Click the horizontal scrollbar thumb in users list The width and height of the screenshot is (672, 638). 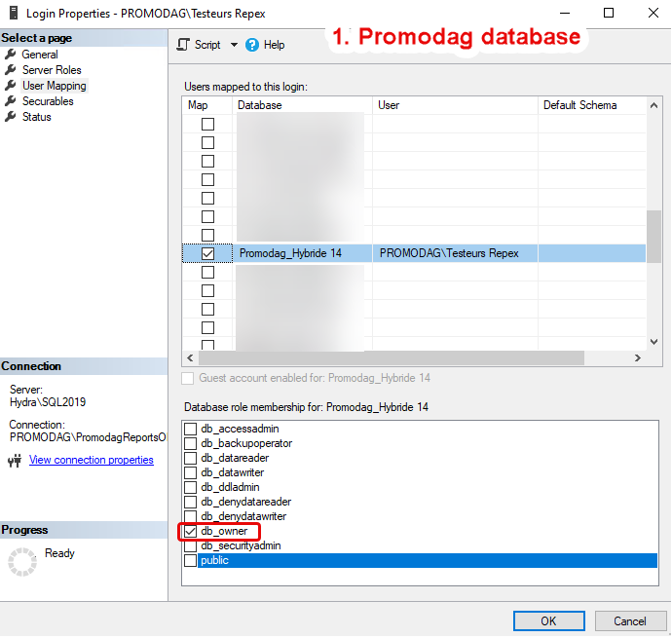pyautogui.click(x=392, y=357)
